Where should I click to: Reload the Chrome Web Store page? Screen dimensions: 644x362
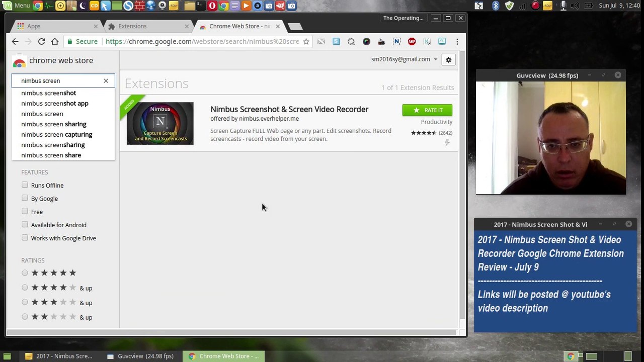(x=41, y=42)
